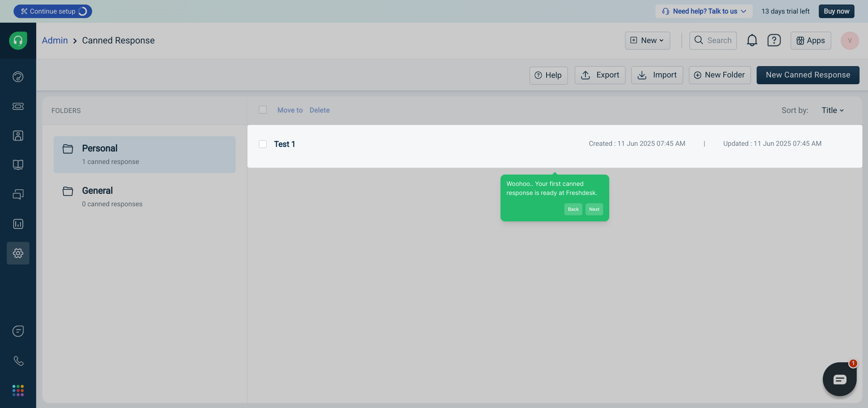
Task: Go to Admin breadcrumb link
Action: [x=55, y=40]
